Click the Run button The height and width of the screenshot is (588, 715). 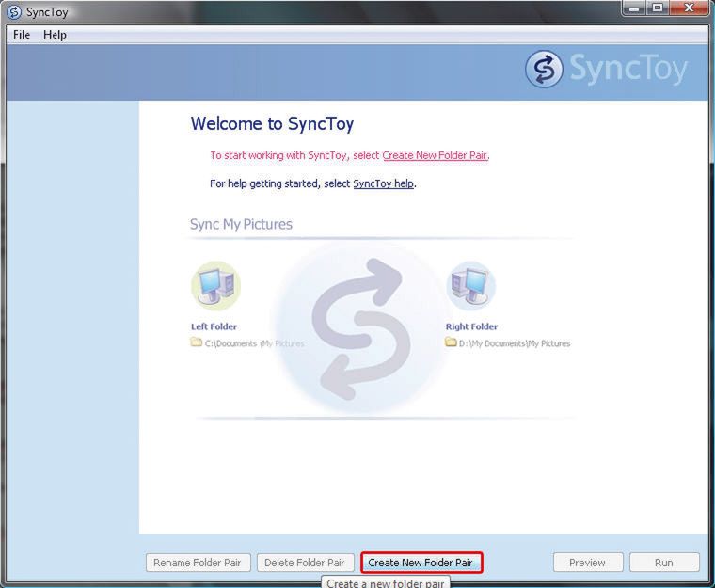[664, 563]
